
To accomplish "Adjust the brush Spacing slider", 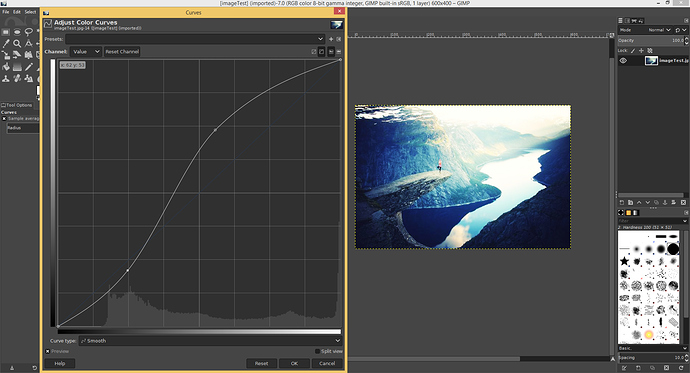I will click(653, 358).
